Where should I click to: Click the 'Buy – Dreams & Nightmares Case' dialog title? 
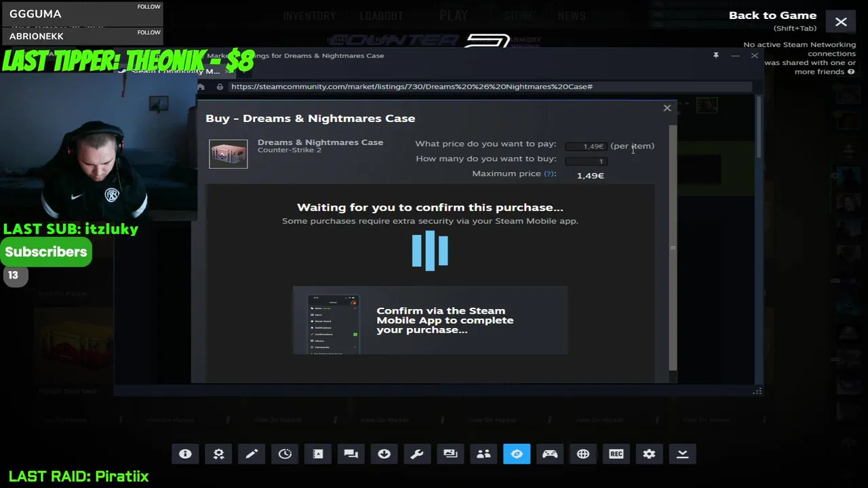pos(310,118)
